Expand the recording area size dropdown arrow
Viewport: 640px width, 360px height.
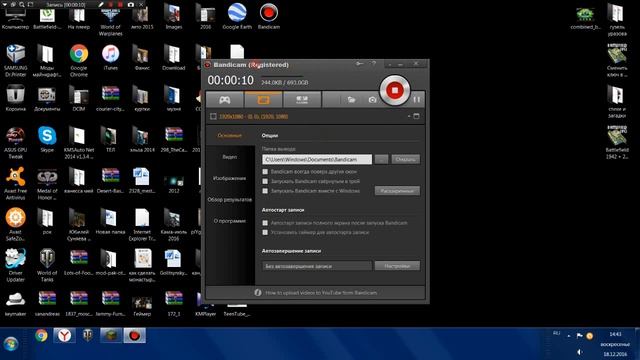coord(409,116)
